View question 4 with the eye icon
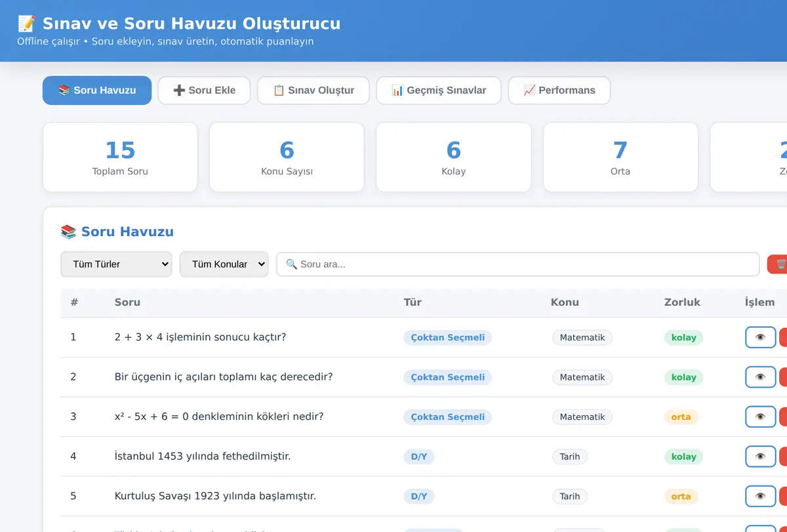This screenshot has height=532, width=787. click(761, 457)
